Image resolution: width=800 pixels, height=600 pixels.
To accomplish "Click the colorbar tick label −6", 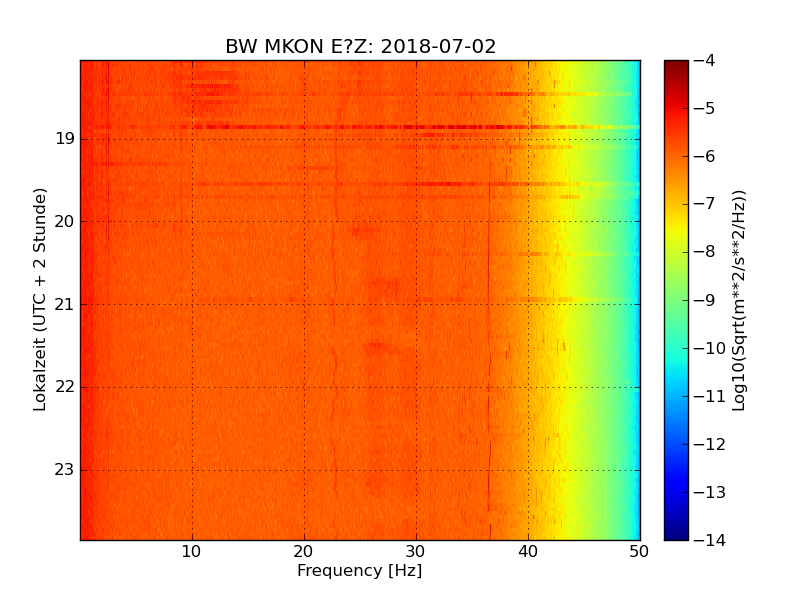I will tap(704, 156).
